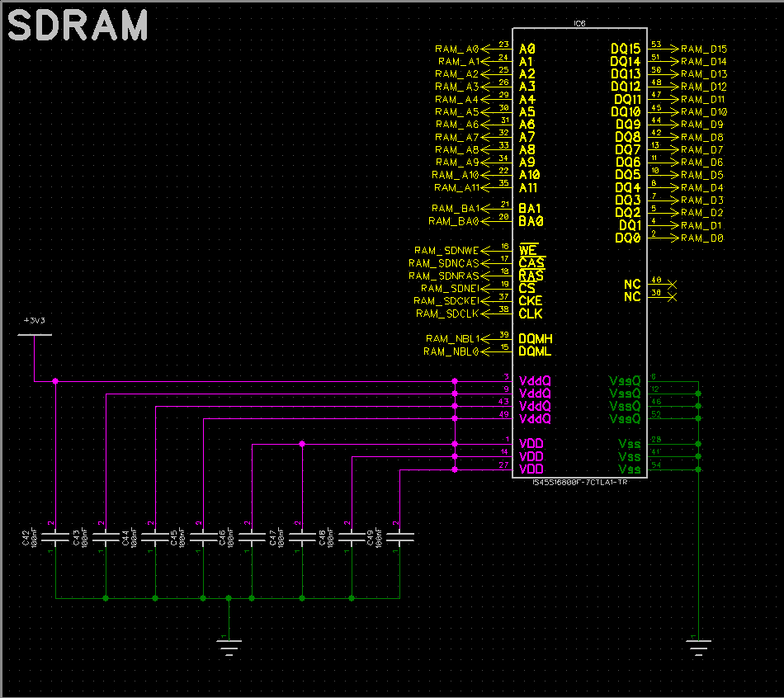This screenshot has height=698, width=784.
Task: Click the VDD pin name on pin 27
Action: pyautogui.click(x=531, y=469)
